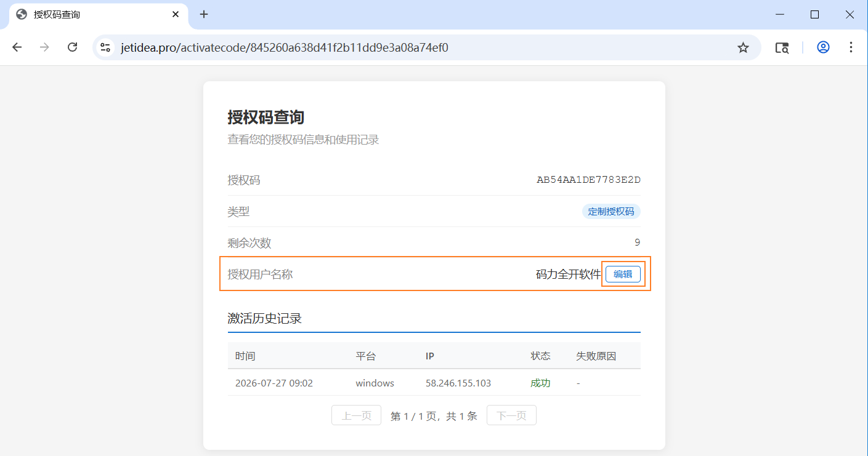The width and height of the screenshot is (868, 456).
Task: Reload the page with refresh icon
Action: [x=72, y=47]
